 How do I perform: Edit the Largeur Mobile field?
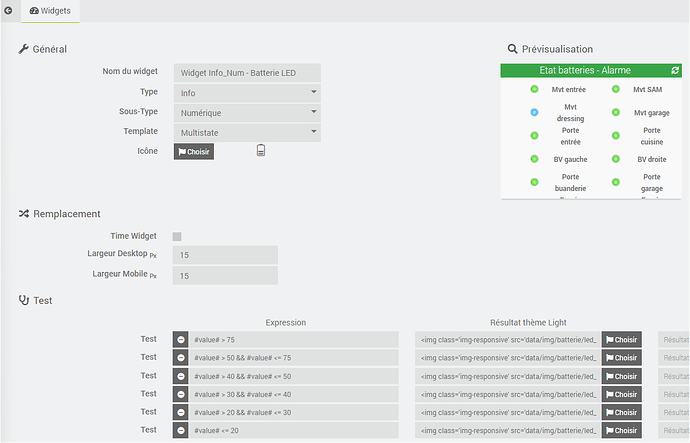tap(225, 276)
